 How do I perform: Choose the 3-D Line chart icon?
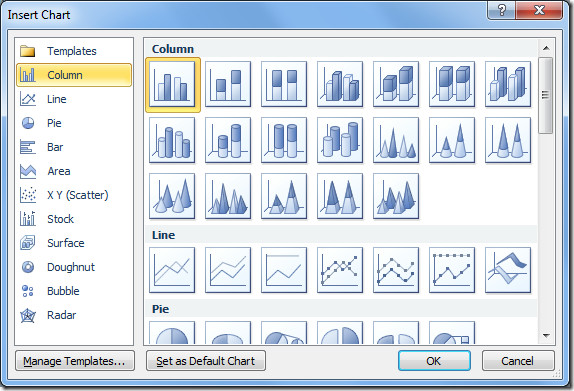508,271
